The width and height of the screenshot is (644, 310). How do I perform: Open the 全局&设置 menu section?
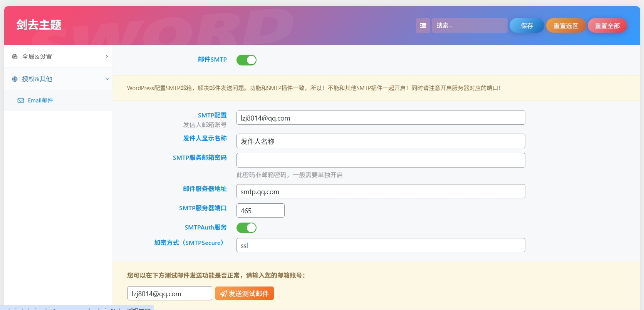pyautogui.click(x=37, y=57)
